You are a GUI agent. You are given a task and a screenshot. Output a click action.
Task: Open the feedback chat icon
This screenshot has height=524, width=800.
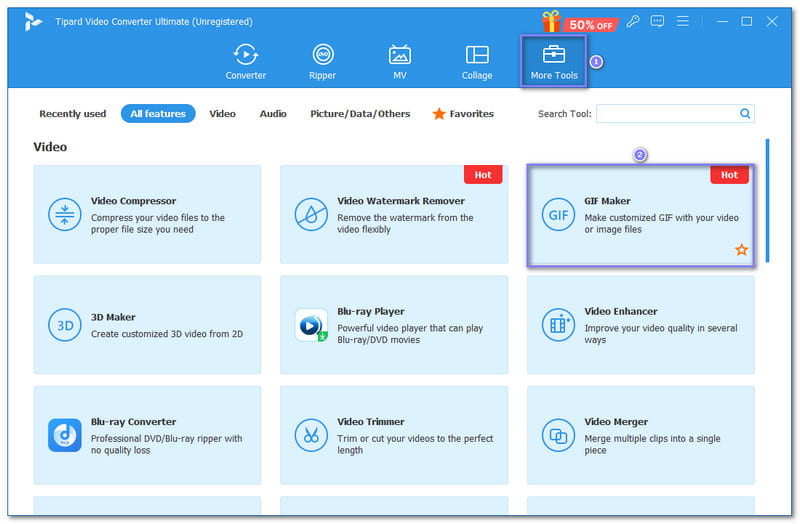[657, 21]
